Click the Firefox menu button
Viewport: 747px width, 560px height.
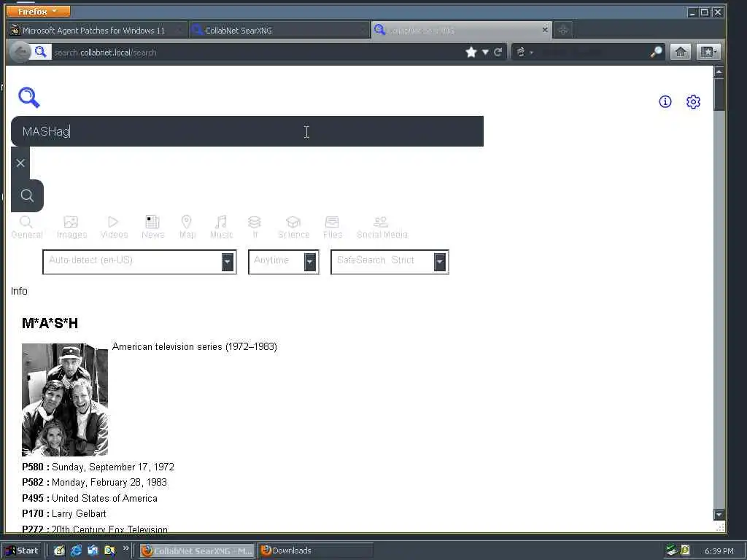pos(38,11)
